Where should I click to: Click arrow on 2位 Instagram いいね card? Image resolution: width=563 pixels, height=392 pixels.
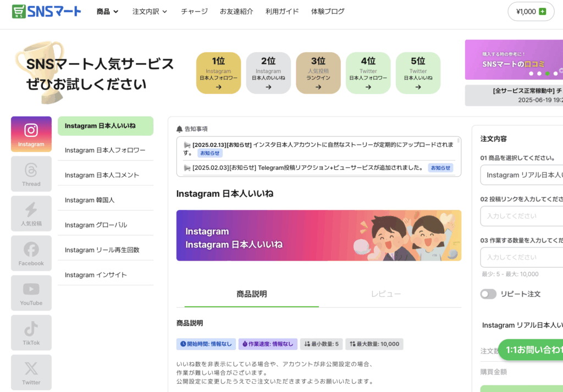pos(268,87)
